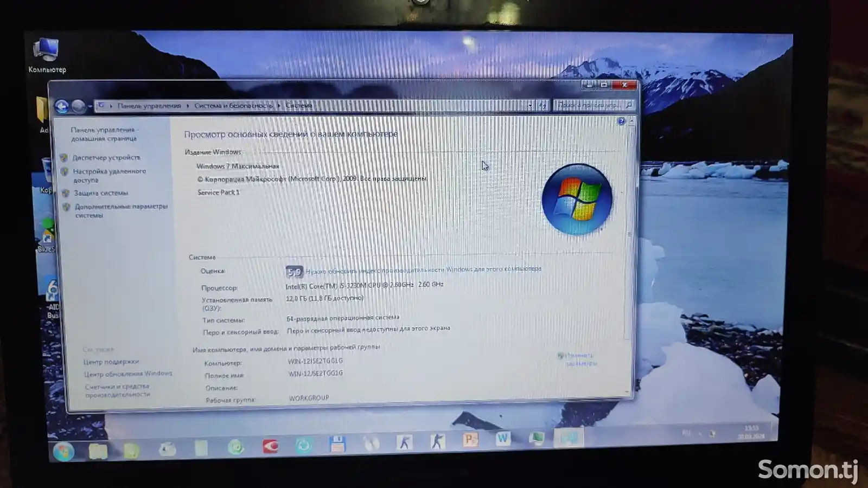This screenshot has width=868, height=488.
Task: Expand the arrow after Система и безопасность breadcrumb
Action: tap(279, 106)
